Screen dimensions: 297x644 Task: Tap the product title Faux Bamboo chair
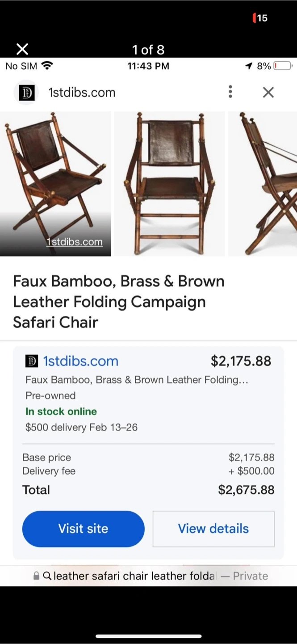pos(119,301)
